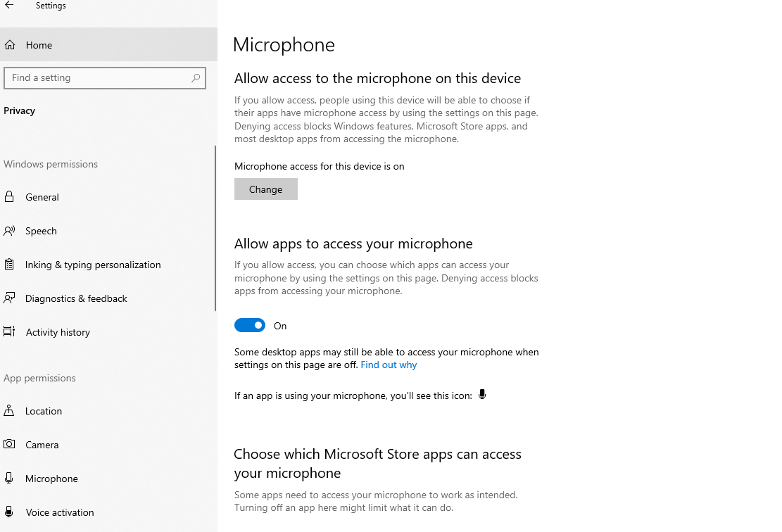782x532 pixels.
Task: Open Voice activation via its icon
Action: [x=10, y=512]
